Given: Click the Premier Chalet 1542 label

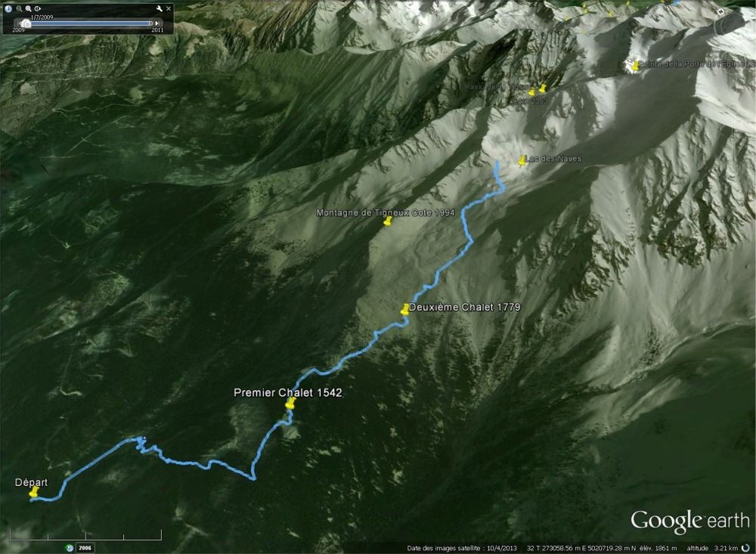Looking at the screenshot, I should 288,392.
